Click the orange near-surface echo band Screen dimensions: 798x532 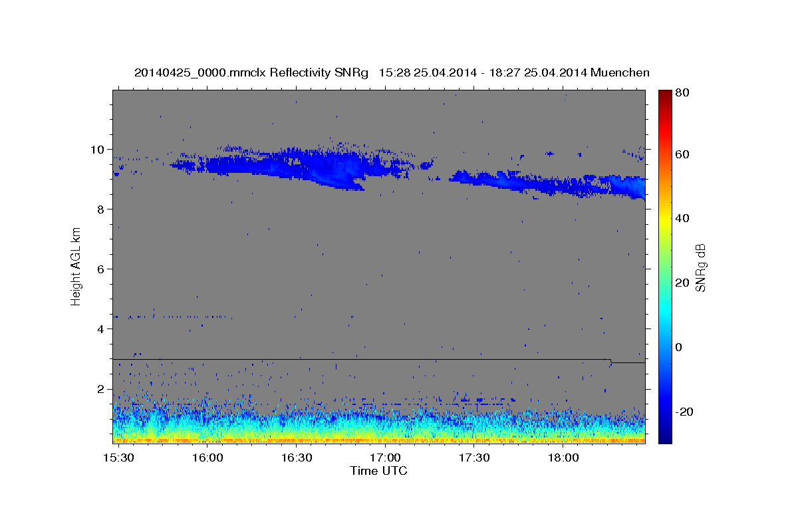point(378,440)
